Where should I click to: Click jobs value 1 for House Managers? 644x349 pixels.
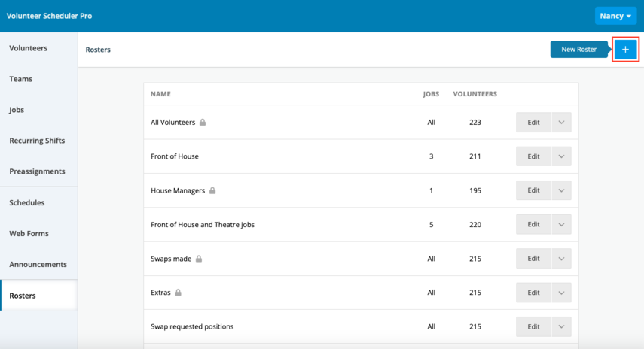pyautogui.click(x=432, y=190)
